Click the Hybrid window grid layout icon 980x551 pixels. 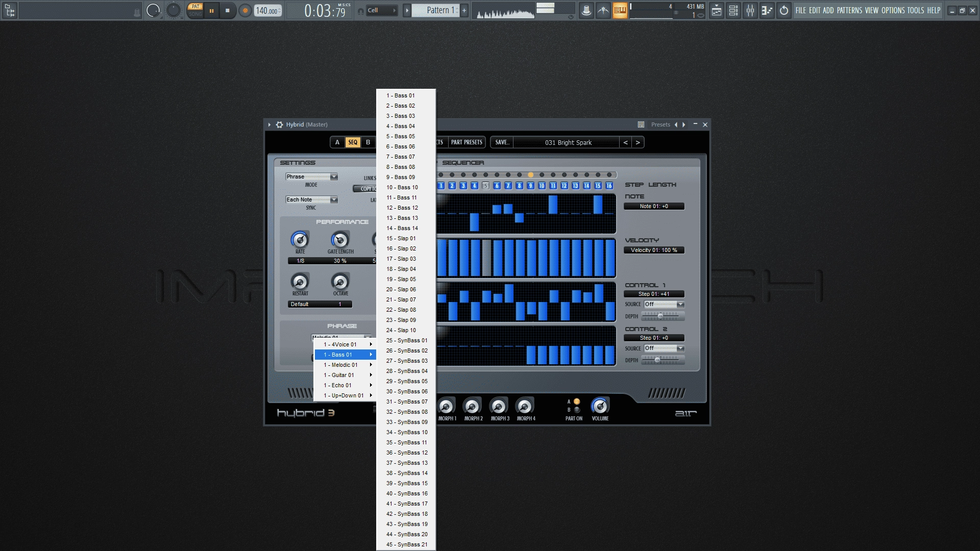641,124
